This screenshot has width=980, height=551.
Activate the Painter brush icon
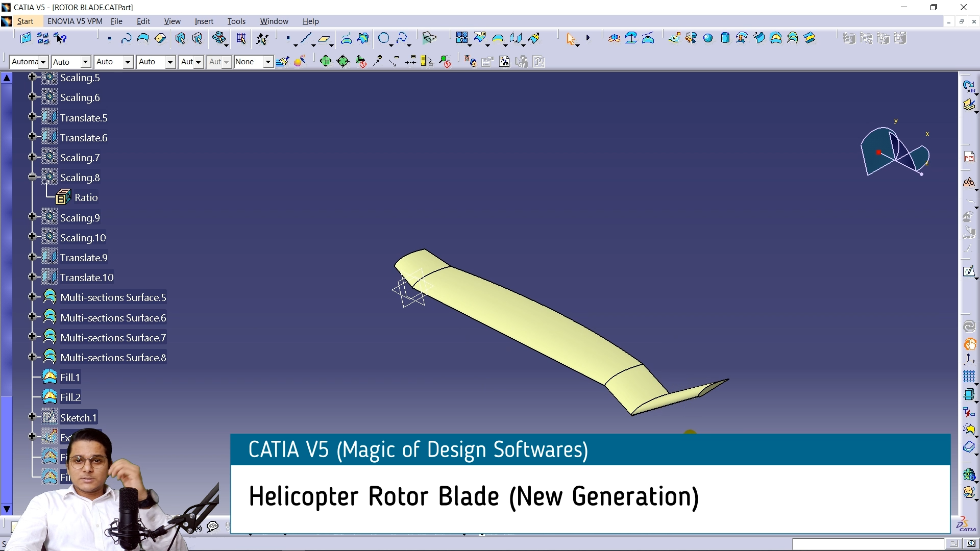point(282,62)
